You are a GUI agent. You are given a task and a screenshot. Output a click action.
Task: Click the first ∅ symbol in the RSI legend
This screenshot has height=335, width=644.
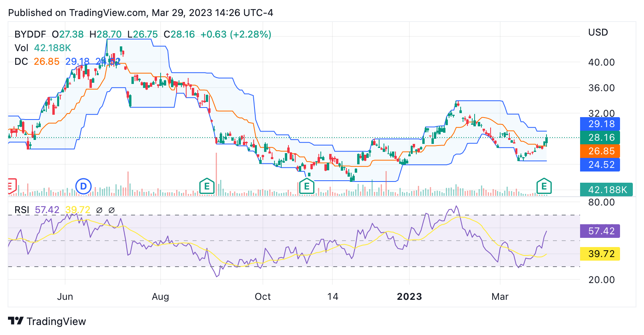(99, 210)
